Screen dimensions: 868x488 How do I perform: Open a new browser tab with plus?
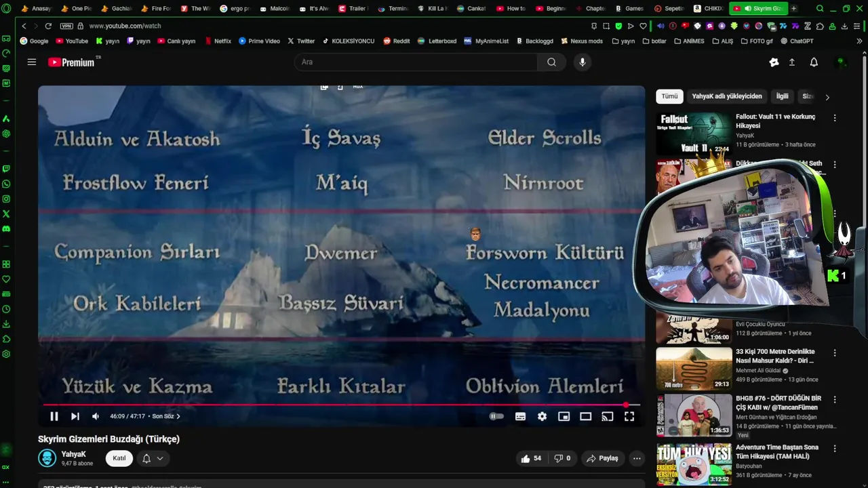coord(794,9)
